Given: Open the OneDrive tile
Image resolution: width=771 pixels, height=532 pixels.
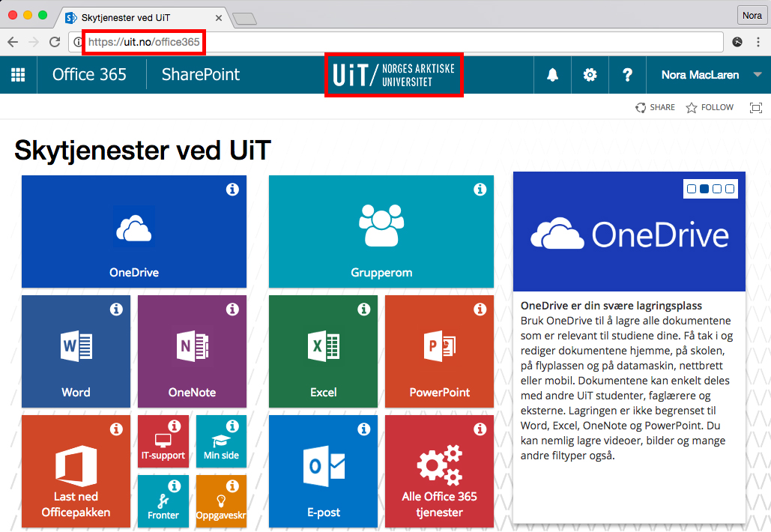Looking at the screenshot, I should pyautogui.click(x=134, y=232).
